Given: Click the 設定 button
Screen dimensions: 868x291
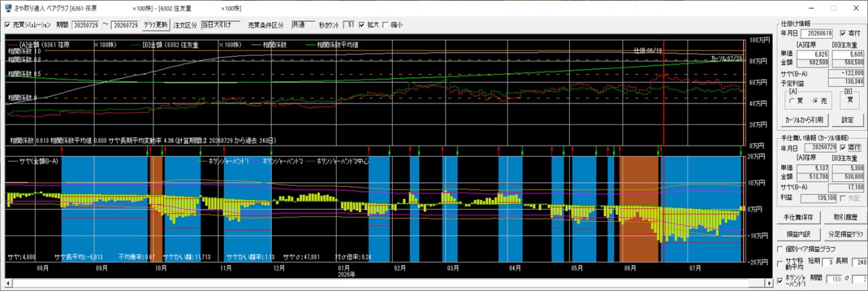Looking at the screenshot, I should [x=849, y=120].
